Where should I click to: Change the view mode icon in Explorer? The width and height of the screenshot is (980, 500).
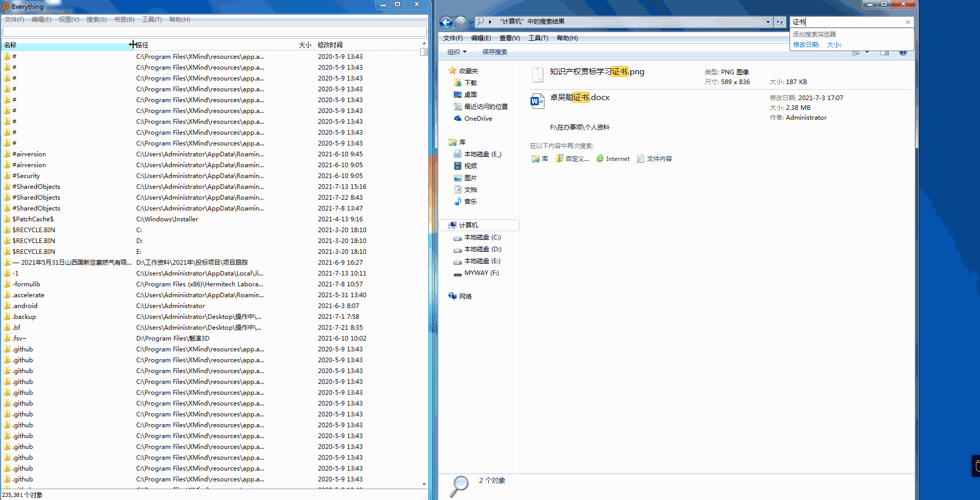pyautogui.click(x=856, y=52)
